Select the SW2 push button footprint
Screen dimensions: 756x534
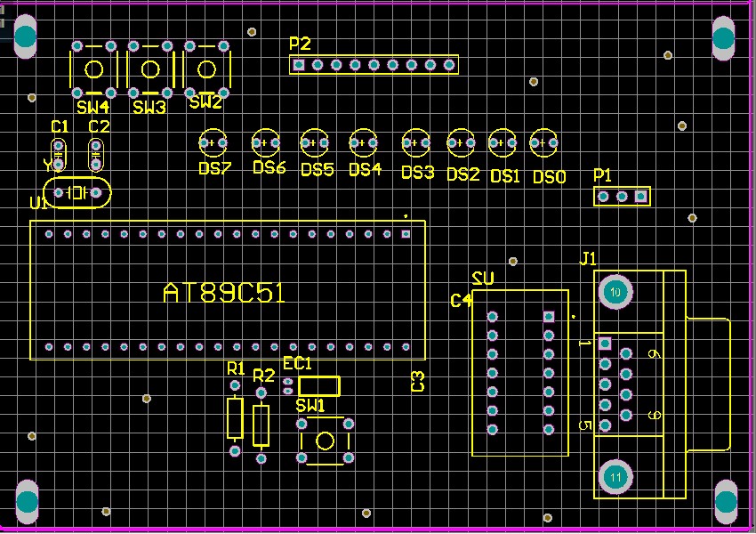(x=207, y=69)
